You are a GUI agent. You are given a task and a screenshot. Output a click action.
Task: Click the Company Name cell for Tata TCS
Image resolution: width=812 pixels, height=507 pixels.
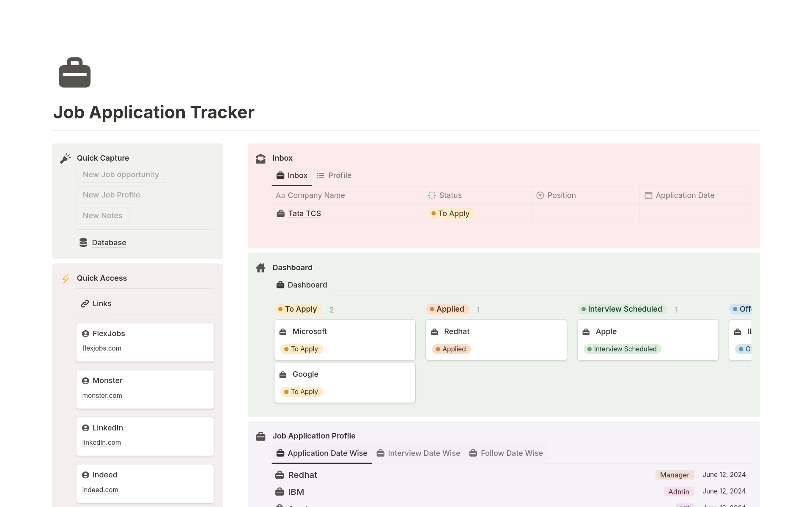[304, 213]
